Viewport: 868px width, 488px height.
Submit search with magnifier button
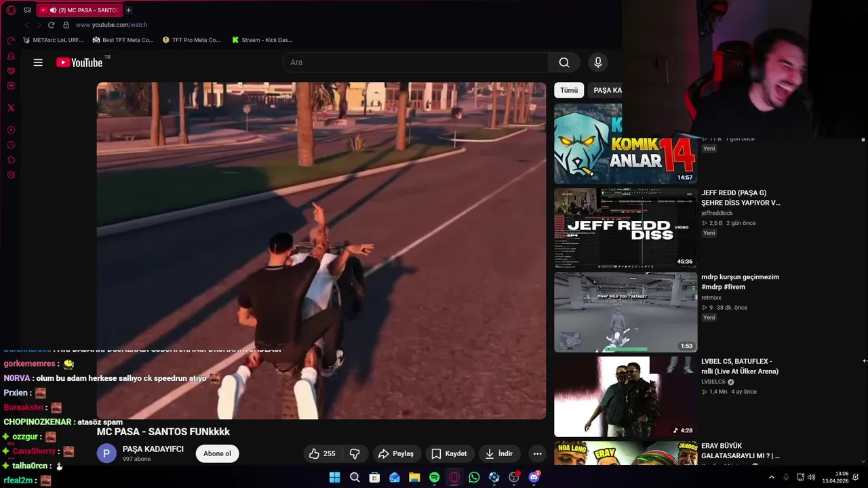564,62
